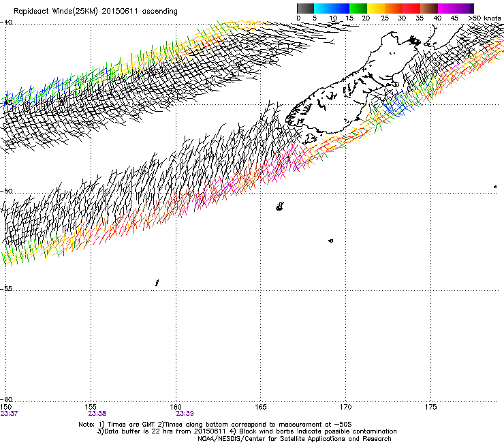This screenshot has height=443, width=504.
Task: Select the '-60' latitude axis label
Action: point(6,399)
